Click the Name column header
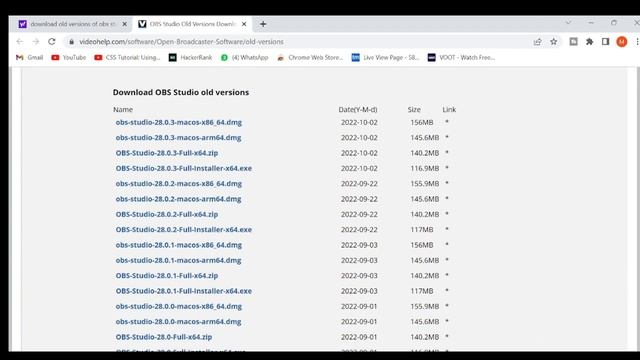The image size is (640, 360). (123, 109)
